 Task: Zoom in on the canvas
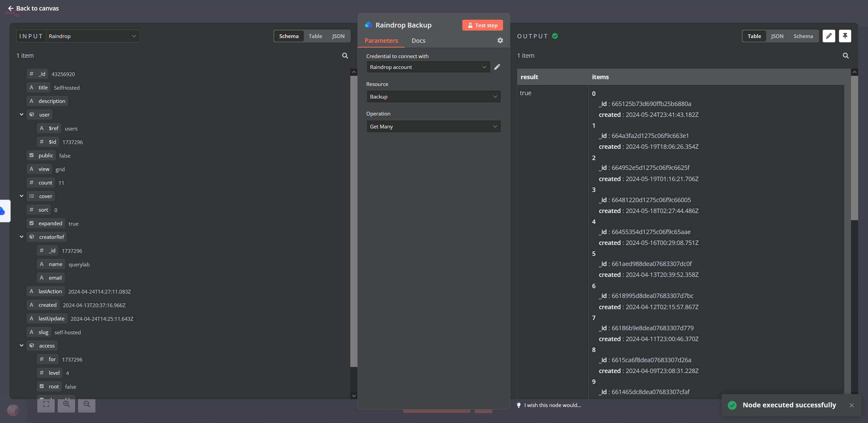click(x=67, y=404)
